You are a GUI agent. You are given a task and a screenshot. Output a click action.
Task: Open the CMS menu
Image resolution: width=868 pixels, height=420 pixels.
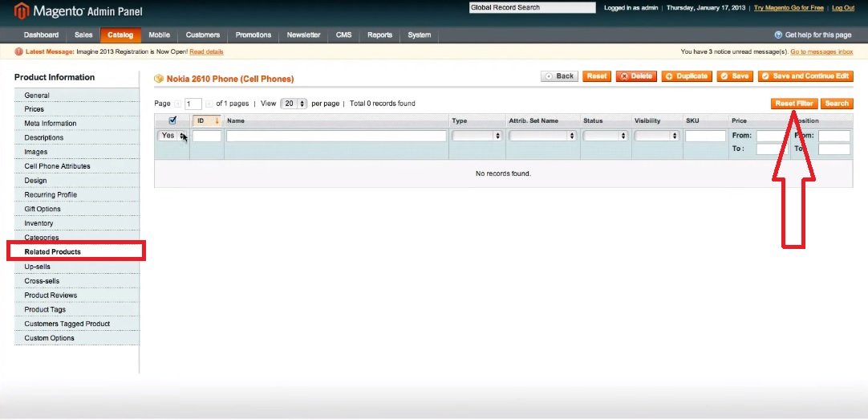click(344, 35)
